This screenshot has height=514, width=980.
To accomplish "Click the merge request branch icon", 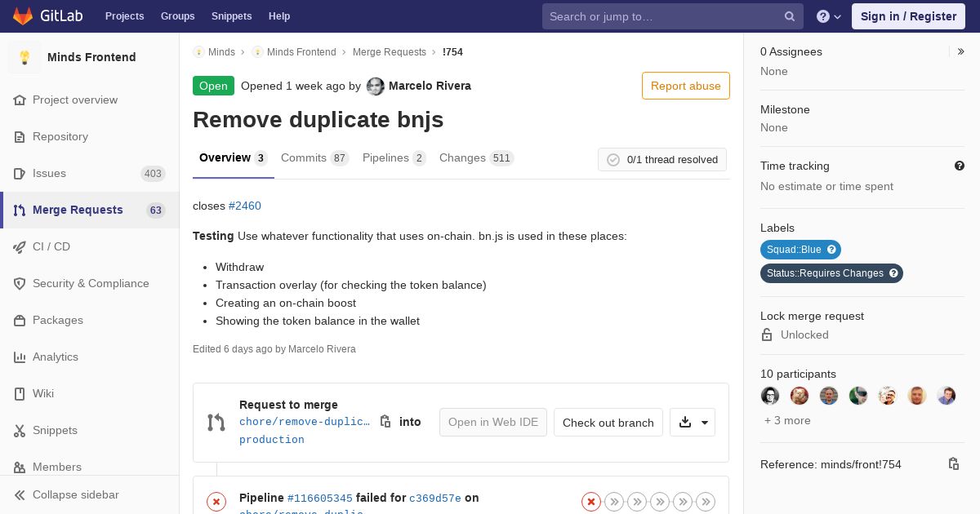I will point(216,423).
